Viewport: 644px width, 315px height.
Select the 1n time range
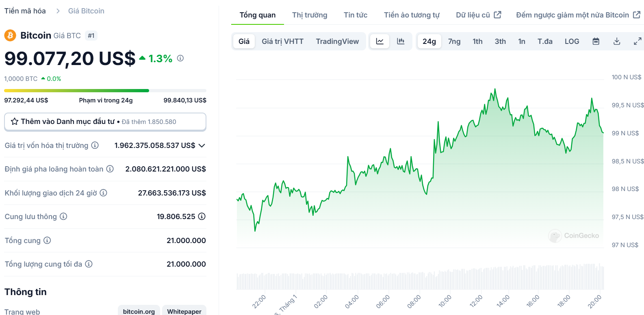[522, 41]
